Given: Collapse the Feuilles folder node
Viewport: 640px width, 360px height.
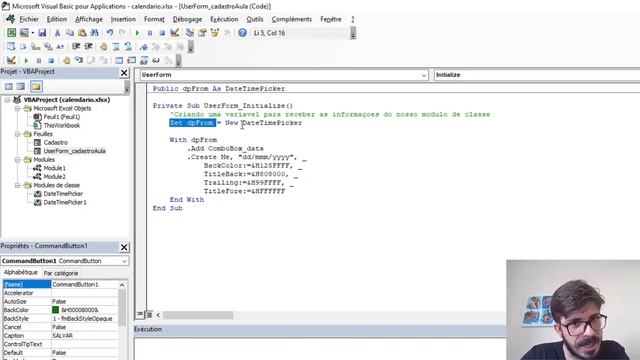Looking at the screenshot, I should [18, 134].
